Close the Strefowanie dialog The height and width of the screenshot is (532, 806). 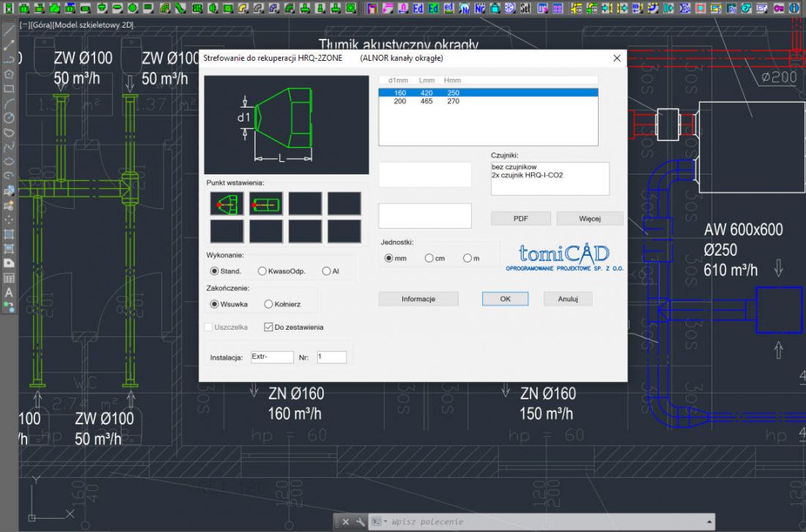coord(617,58)
